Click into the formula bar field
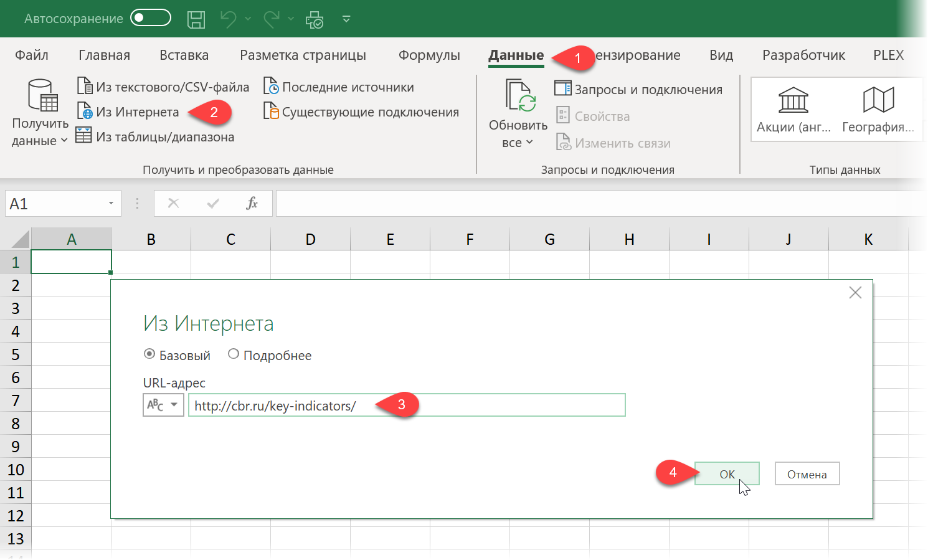The image size is (928, 560). coord(600,204)
